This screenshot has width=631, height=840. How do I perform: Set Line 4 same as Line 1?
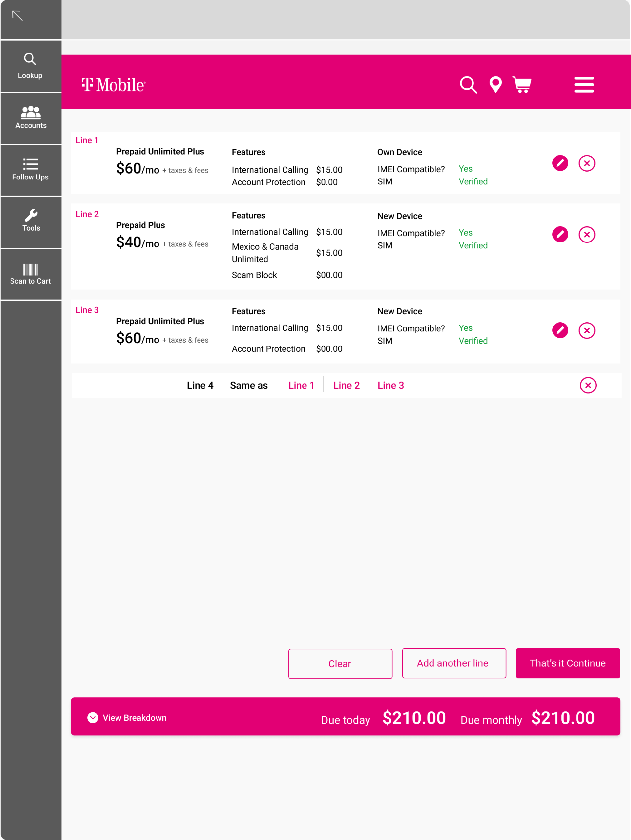point(301,385)
